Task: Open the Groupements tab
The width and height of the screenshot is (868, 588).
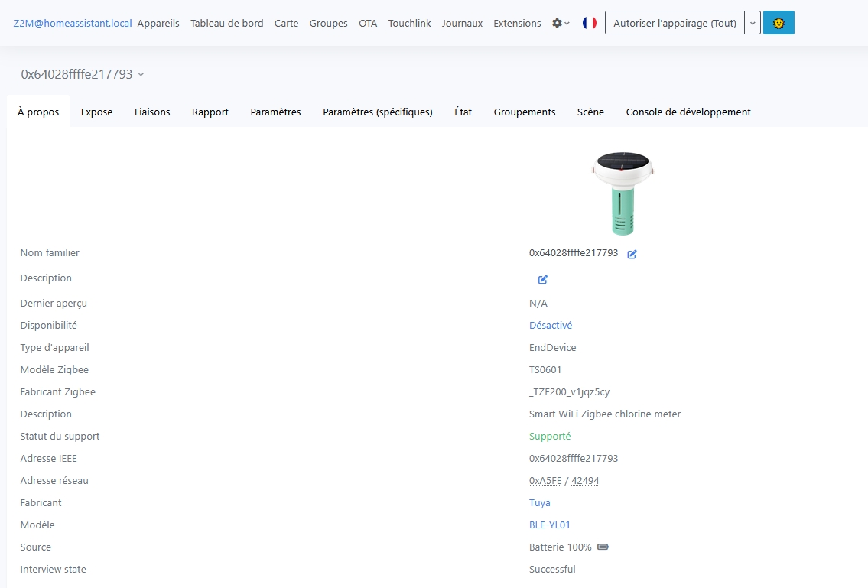Action: pyautogui.click(x=524, y=112)
